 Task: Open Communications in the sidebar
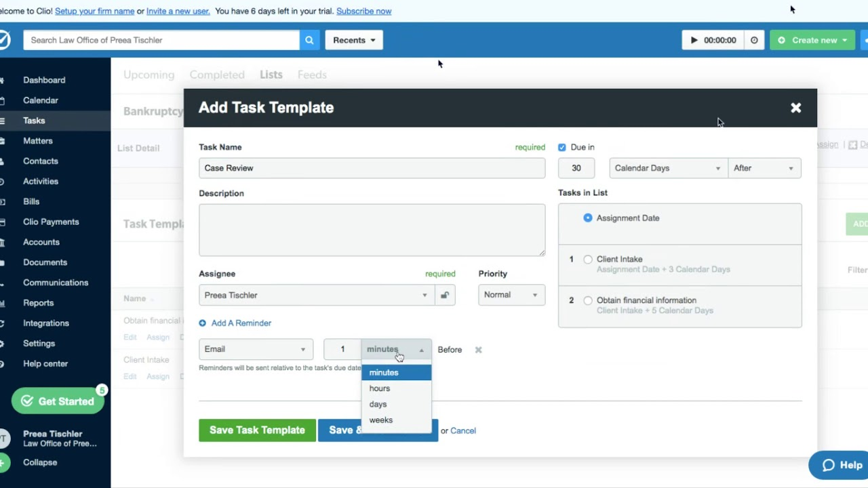(x=55, y=283)
